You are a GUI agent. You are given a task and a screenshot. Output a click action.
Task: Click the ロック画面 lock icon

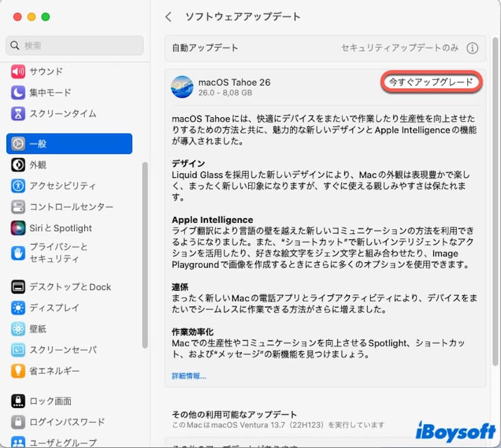pyautogui.click(x=18, y=401)
